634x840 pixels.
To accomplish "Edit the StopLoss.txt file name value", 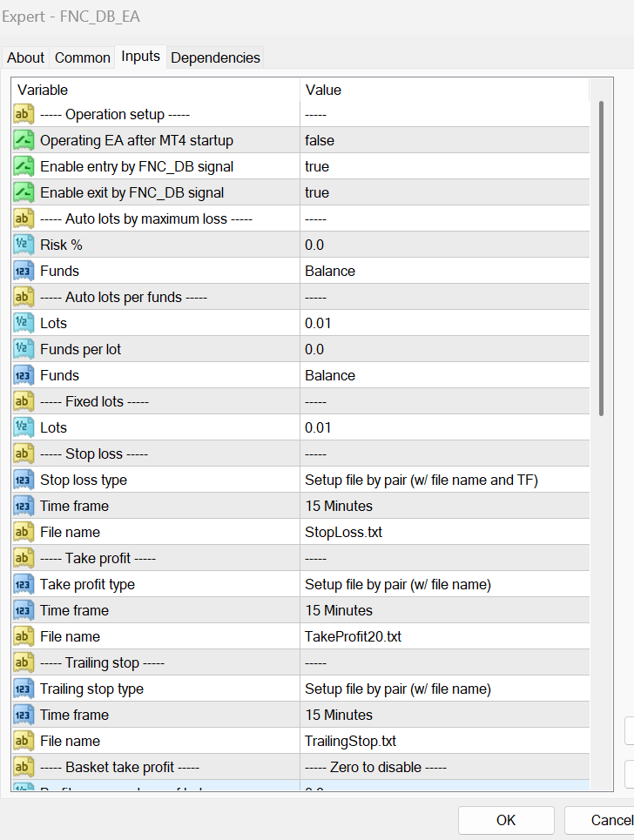I will 445,532.
